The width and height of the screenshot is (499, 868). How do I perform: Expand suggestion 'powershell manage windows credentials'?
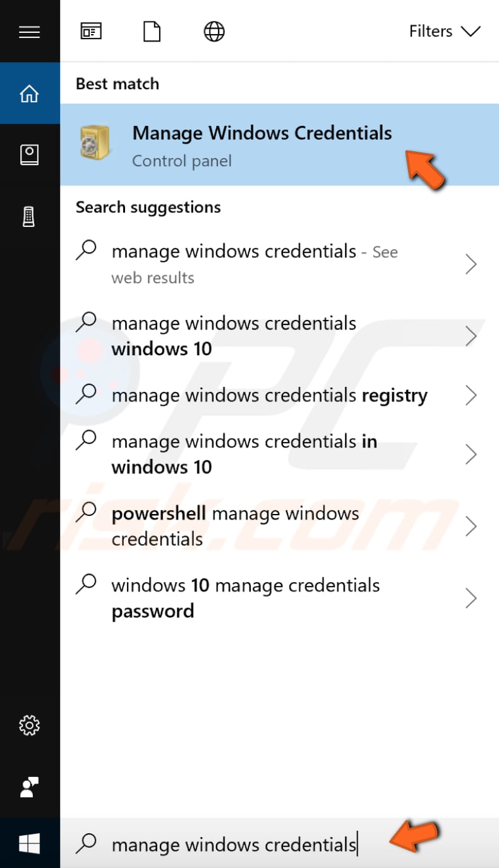[471, 526]
